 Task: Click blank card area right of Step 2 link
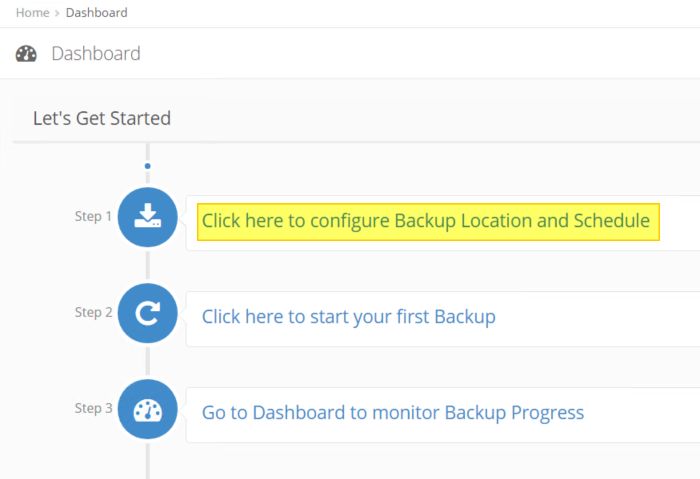[x=600, y=318]
